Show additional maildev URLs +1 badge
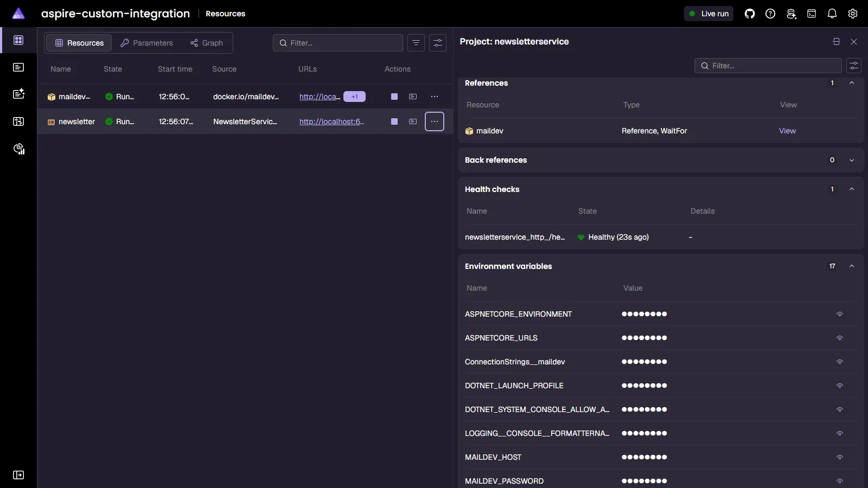Screen dimensions: 868x488 coord(354,97)
